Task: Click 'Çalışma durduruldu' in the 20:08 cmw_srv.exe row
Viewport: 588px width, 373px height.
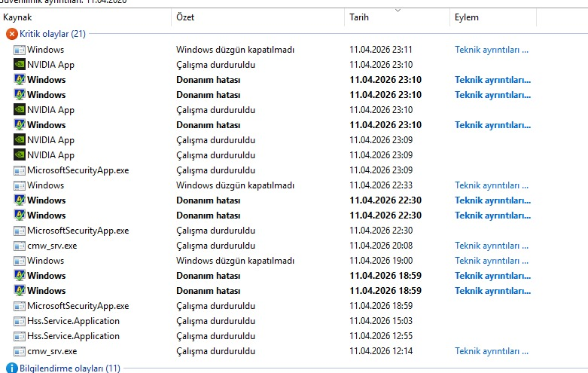Action: coord(215,246)
